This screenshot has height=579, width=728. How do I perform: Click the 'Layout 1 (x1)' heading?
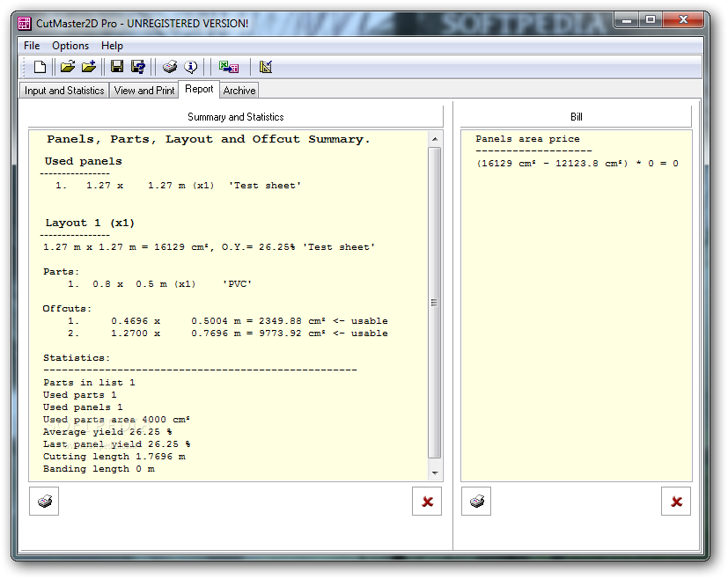pyautogui.click(x=90, y=224)
